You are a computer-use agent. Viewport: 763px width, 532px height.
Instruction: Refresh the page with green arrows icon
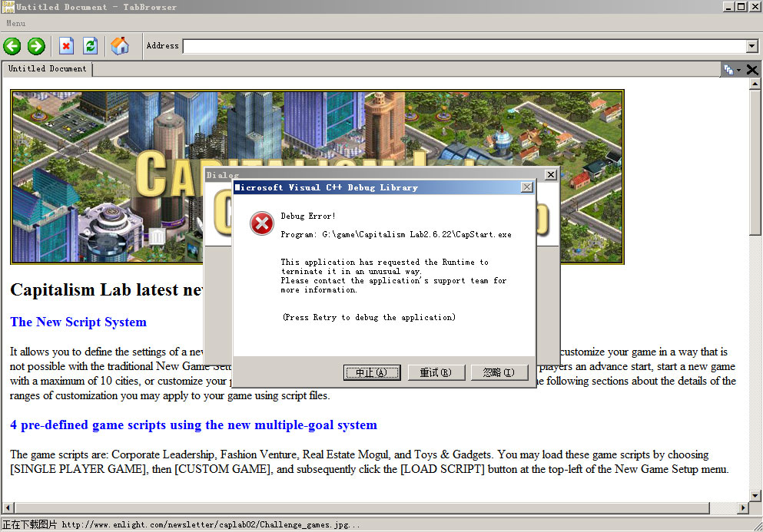90,46
